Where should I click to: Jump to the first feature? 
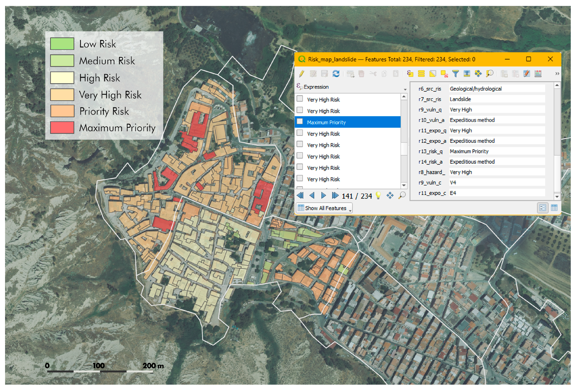pos(300,196)
